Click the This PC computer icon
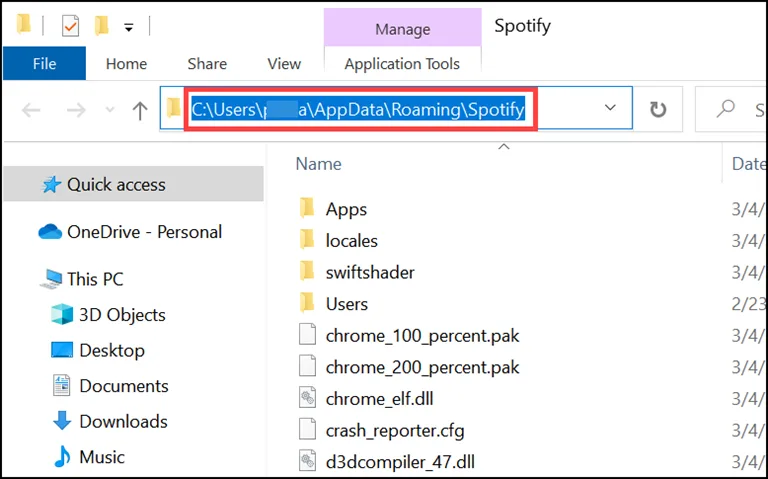This screenshot has height=479, width=768. tap(51, 279)
